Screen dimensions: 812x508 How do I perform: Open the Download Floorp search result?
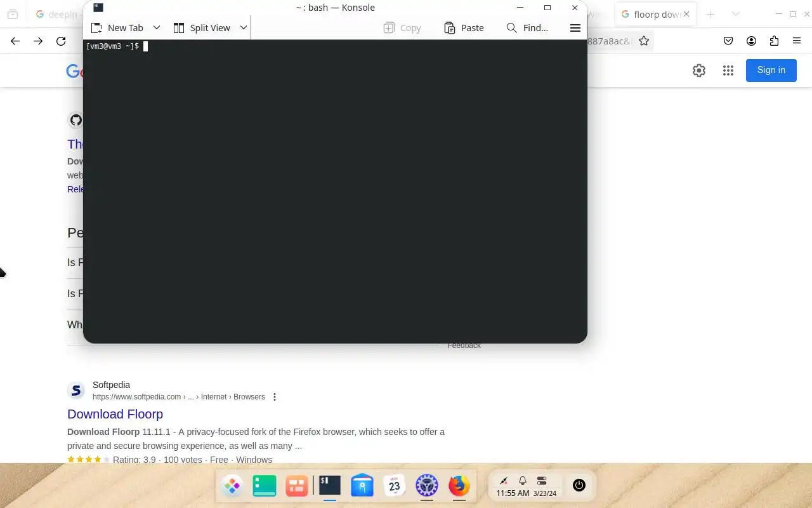tap(115, 414)
